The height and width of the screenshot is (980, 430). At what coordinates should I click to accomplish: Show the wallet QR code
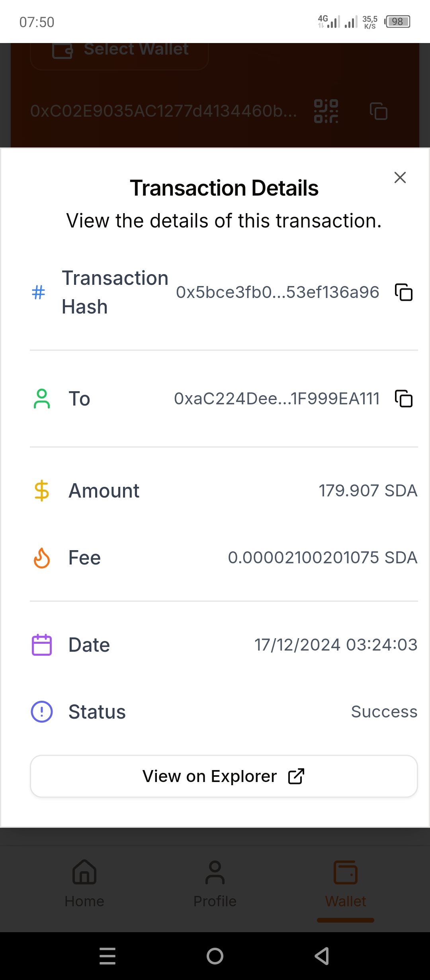[326, 111]
